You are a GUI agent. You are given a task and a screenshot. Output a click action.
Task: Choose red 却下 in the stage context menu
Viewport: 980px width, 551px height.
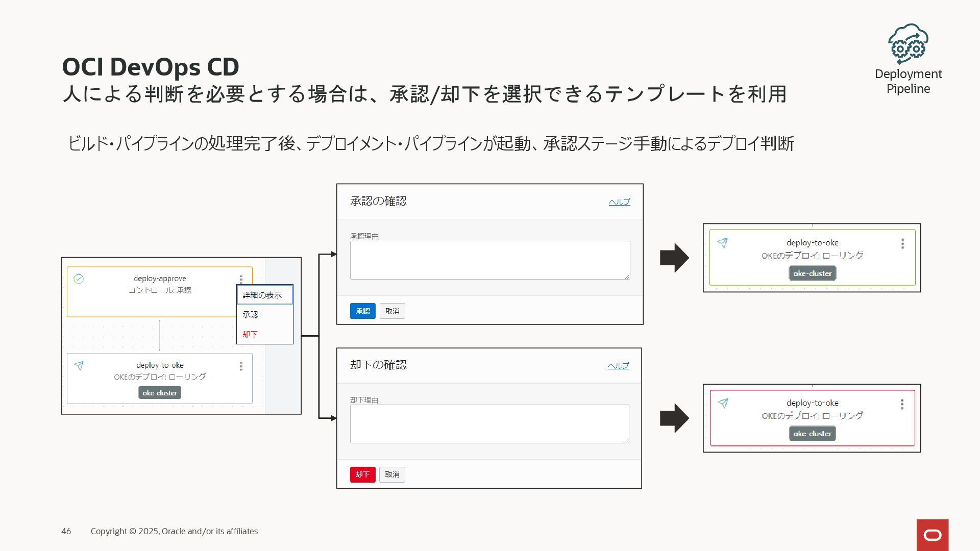point(250,334)
